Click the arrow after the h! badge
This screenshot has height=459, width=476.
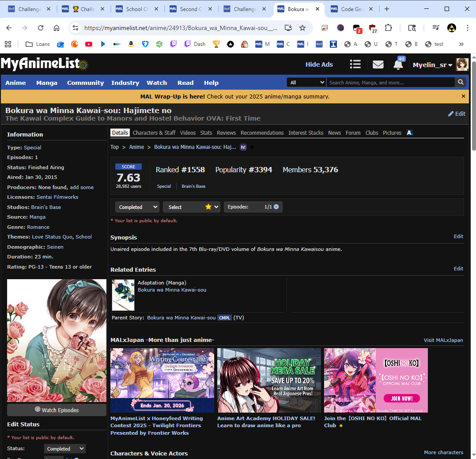(252, 147)
